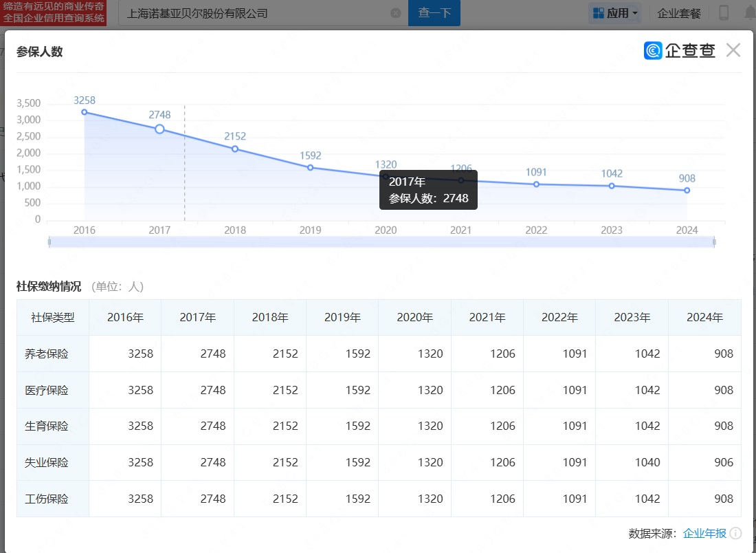Click the highlighted 2017 data point
Viewport: 756px width, 553px height.
159,129
